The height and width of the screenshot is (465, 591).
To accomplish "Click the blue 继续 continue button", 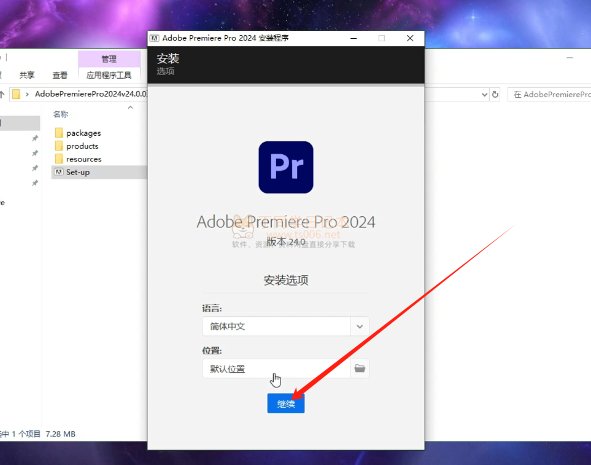I will (x=286, y=404).
